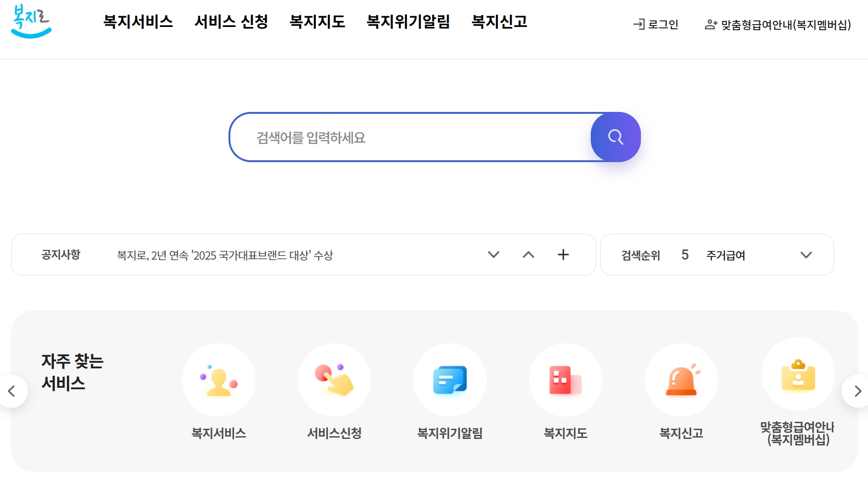Show the previous notice with the up chevron
This screenshot has width=868, height=497.
point(529,255)
